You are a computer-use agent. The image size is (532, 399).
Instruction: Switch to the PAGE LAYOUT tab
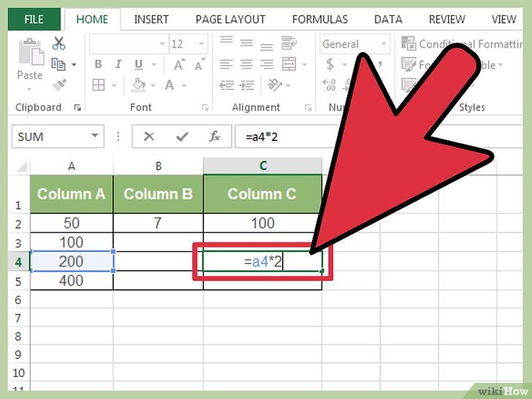tap(231, 19)
